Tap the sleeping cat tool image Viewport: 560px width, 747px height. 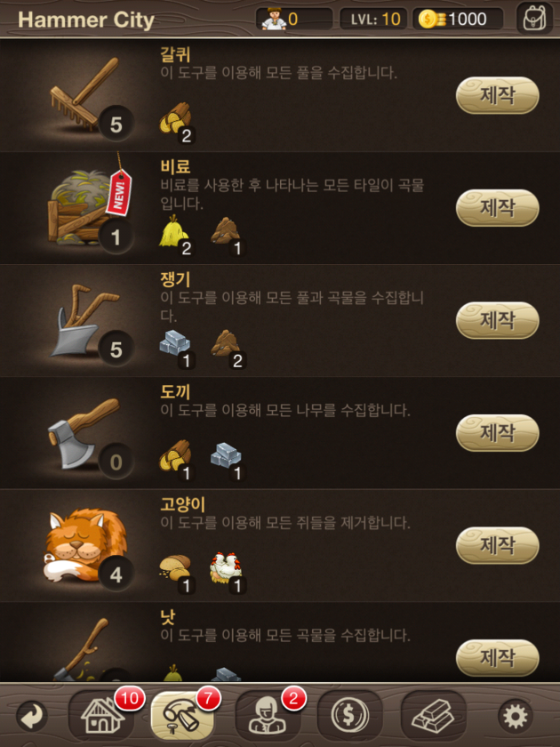tap(85, 546)
